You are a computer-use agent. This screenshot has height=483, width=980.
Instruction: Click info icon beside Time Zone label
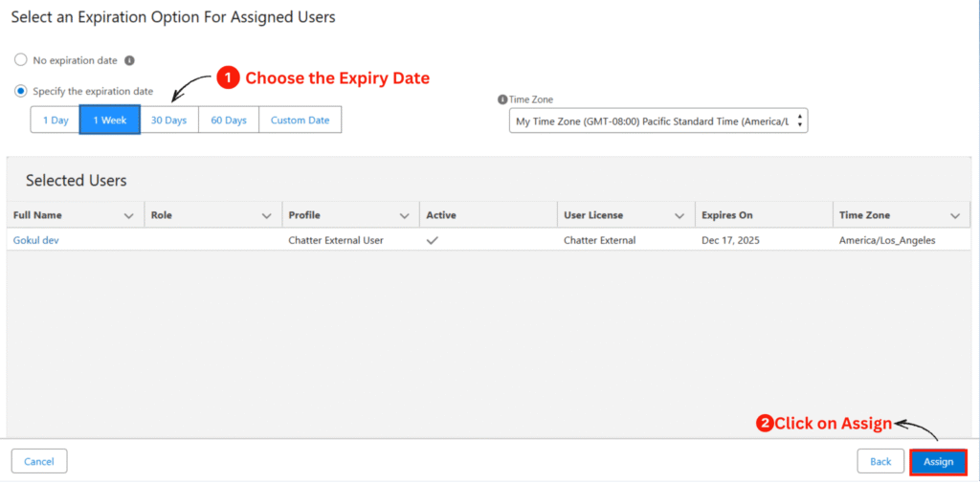coord(502,99)
